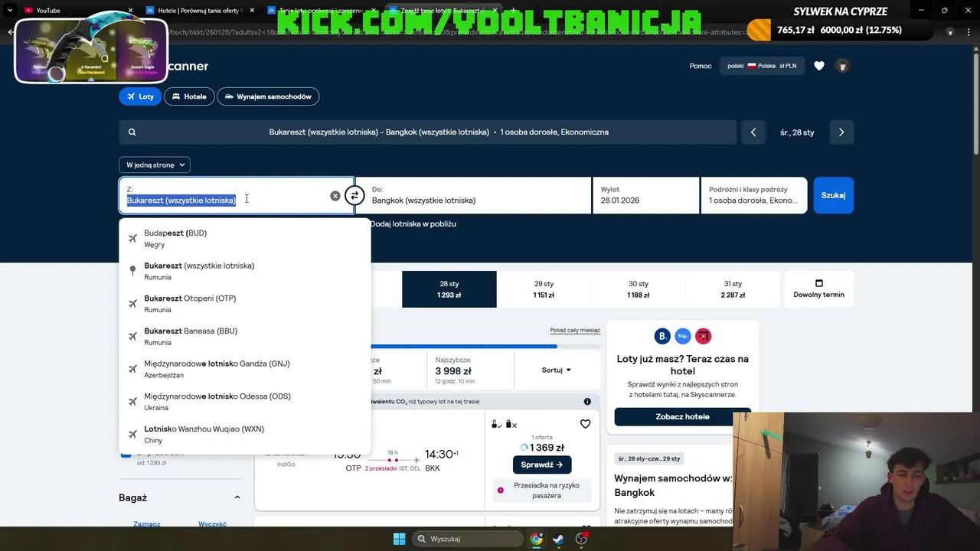The height and width of the screenshot is (551, 980).
Task: Click the plane icon beside Bukareszt Baneasa (BBU)
Action: (x=132, y=337)
